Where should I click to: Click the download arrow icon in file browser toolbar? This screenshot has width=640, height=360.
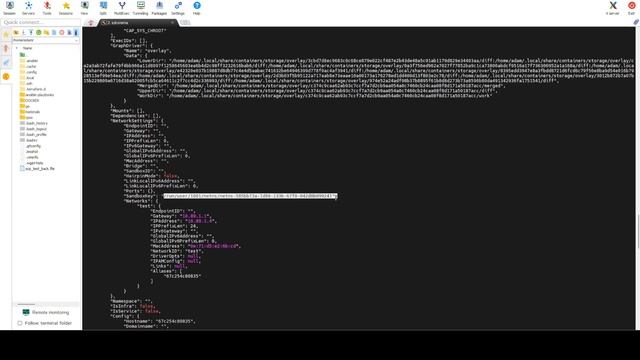click(x=24, y=32)
